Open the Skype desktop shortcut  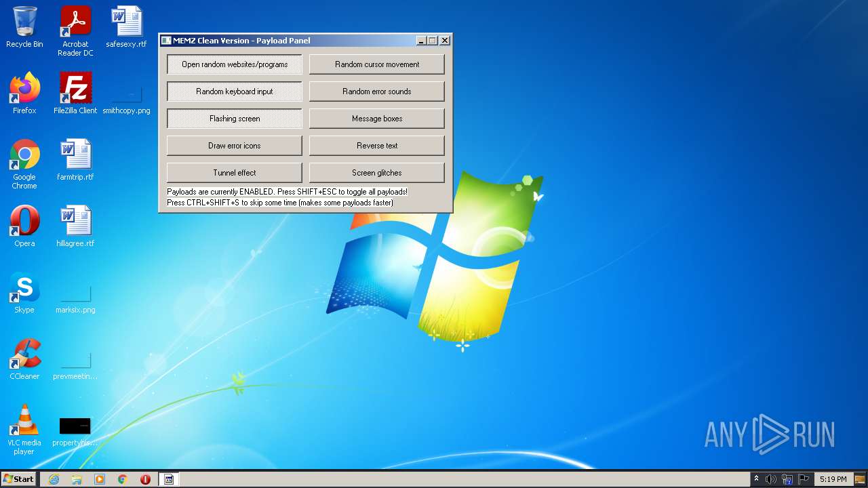click(24, 293)
